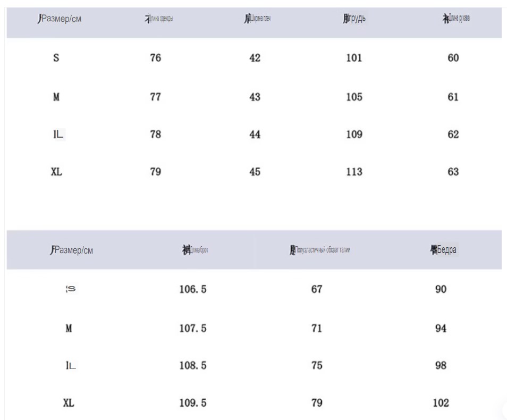
Task: Click the Бедра column header
Action: 443,250
